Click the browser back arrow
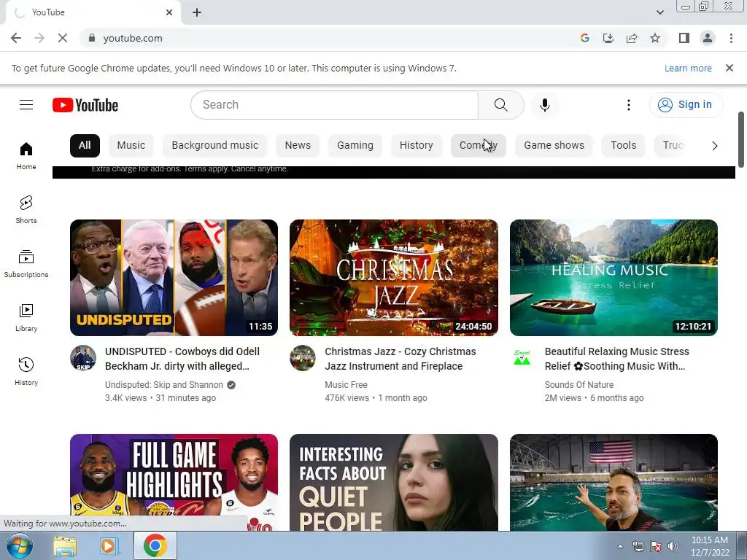The image size is (747, 560). [x=16, y=38]
